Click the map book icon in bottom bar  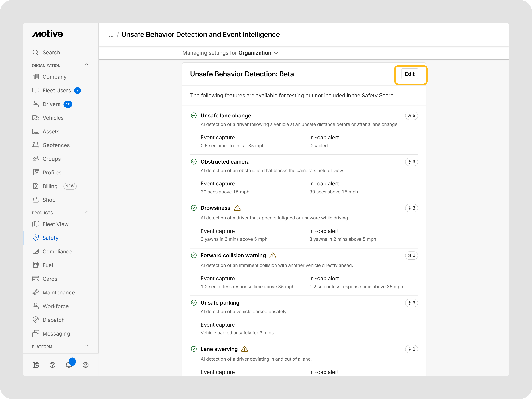point(36,365)
